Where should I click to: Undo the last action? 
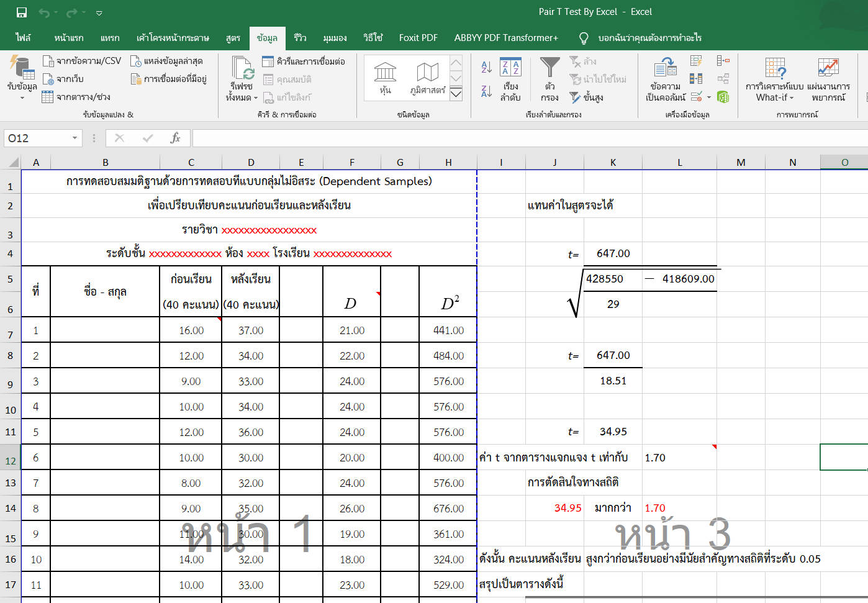coord(44,12)
